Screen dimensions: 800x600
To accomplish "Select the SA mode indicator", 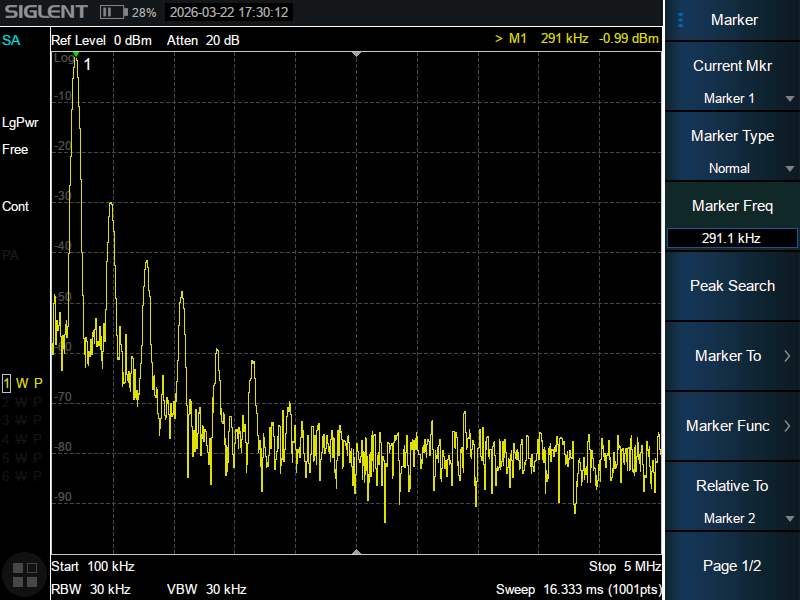I will (x=11, y=40).
